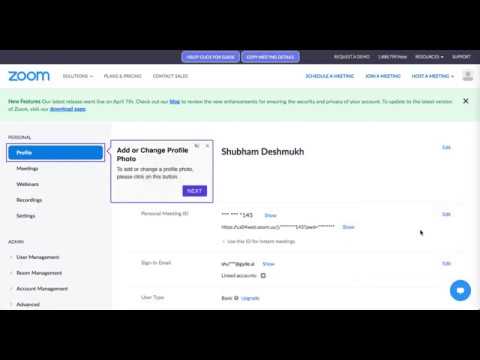
Task: Open Meetings in the sidebar
Action: tap(27, 168)
